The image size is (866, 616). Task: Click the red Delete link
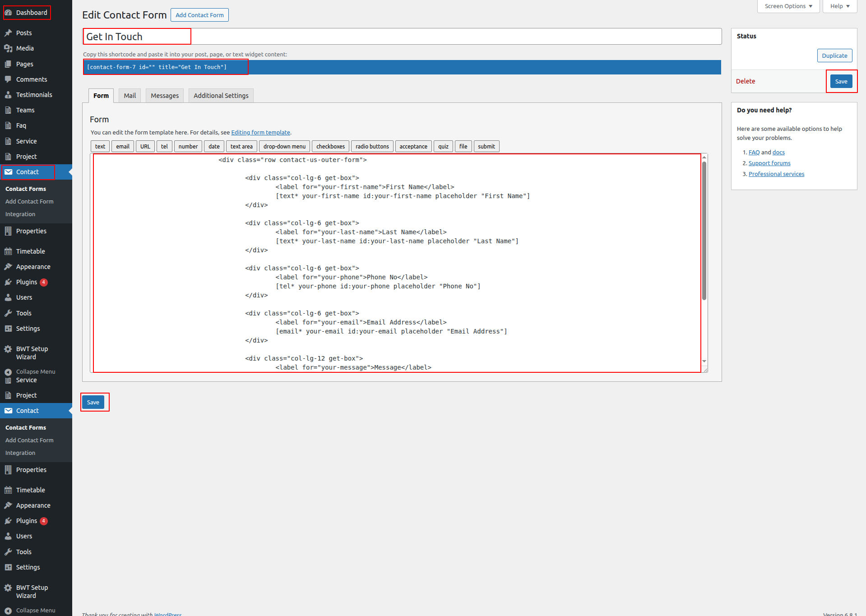click(x=745, y=81)
